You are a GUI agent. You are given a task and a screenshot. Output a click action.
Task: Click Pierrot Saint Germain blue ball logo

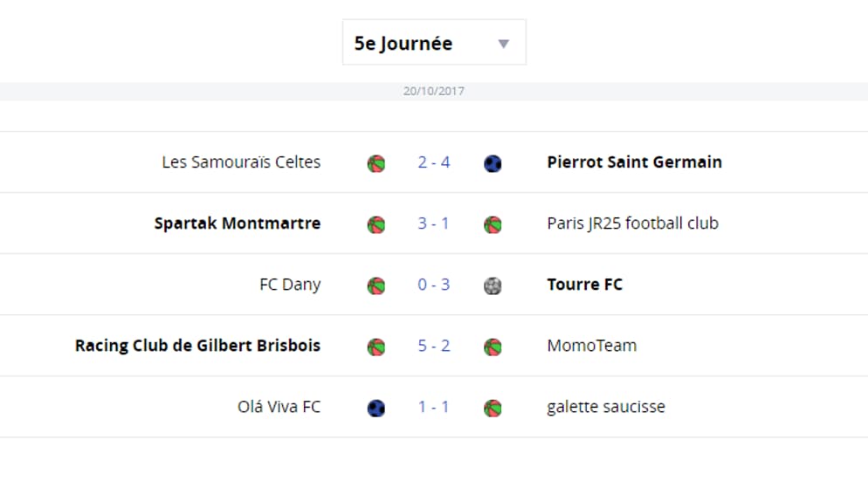[x=493, y=164]
